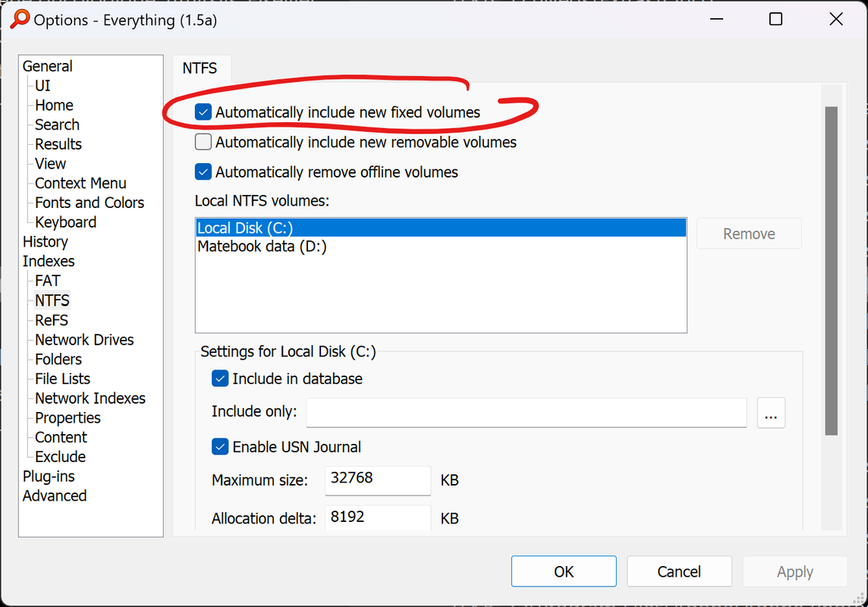Open Network Drives settings
Screen dimensions: 868x607
(85, 340)
